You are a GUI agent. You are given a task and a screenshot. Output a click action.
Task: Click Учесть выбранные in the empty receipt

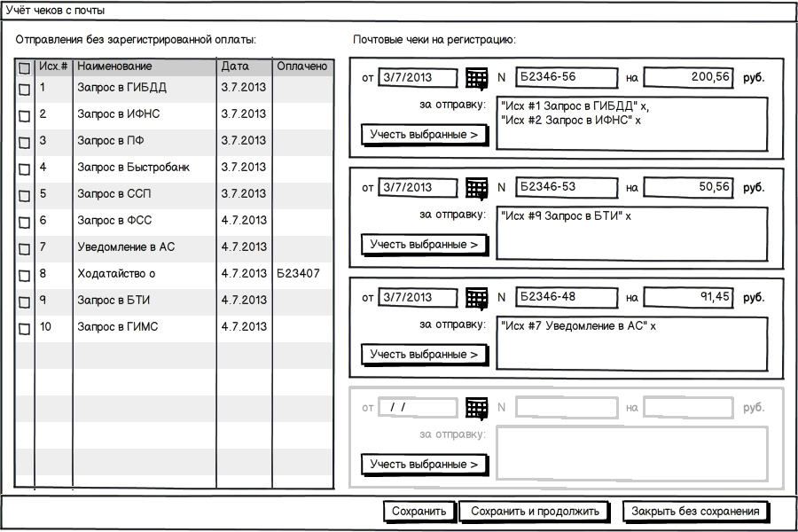[424, 465]
